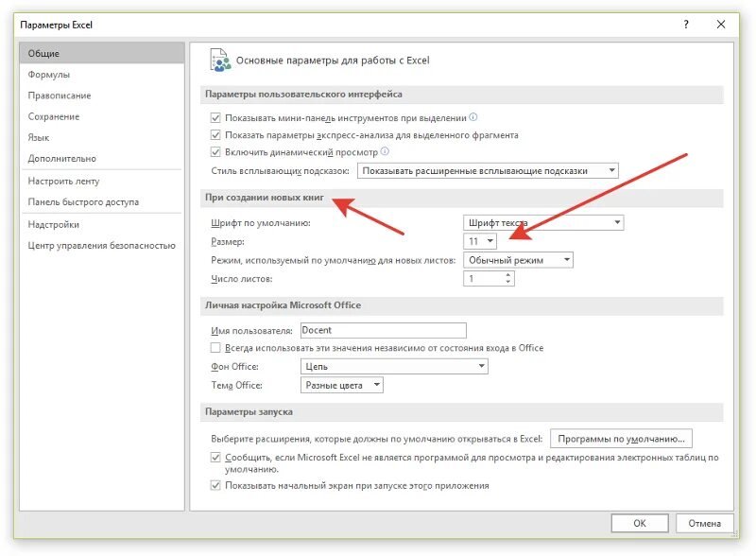The height and width of the screenshot is (556, 756).
Task: Confirm settings with OK button
Action: [x=640, y=523]
